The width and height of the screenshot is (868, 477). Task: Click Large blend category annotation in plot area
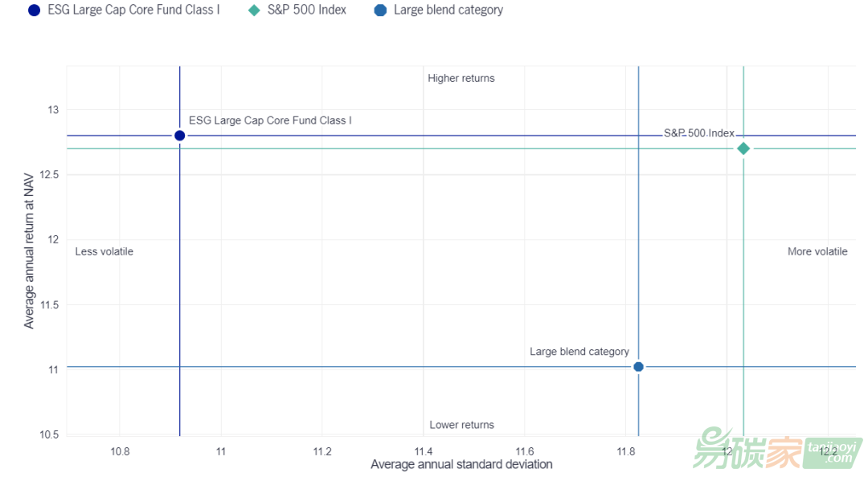tap(579, 352)
